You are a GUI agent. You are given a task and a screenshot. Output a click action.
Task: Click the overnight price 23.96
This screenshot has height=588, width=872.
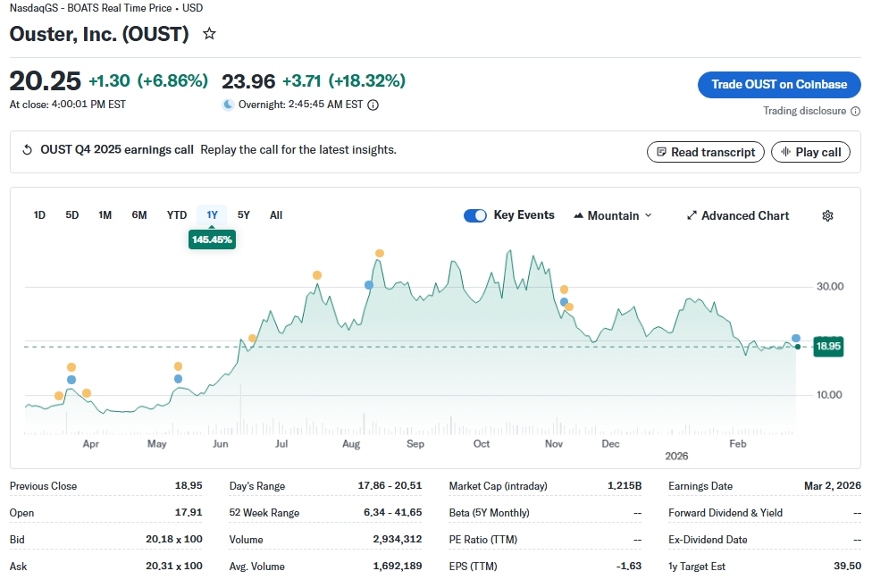click(x=248, y=82)
